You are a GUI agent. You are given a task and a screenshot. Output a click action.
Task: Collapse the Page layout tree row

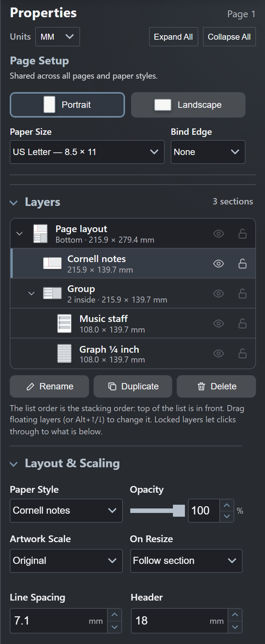pyautogui.click(x=19, y=234)
